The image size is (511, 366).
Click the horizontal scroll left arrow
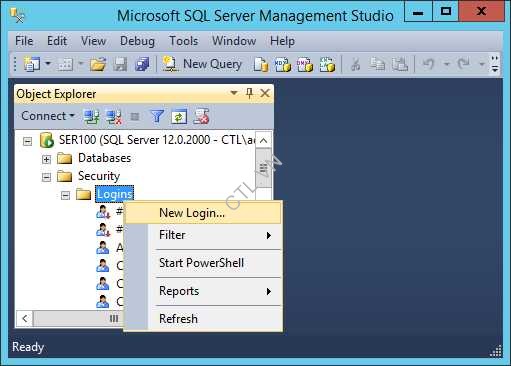(25, 319)
